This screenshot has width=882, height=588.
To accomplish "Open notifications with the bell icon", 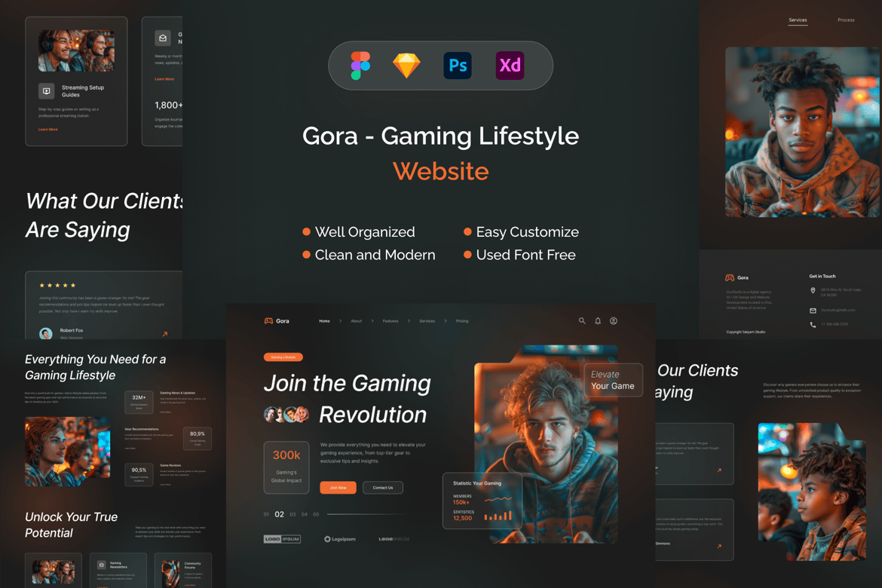I will pos(598,320).
